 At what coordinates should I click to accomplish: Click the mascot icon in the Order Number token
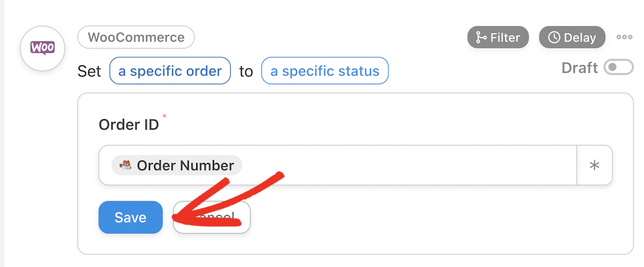click(x=126, y=166)
